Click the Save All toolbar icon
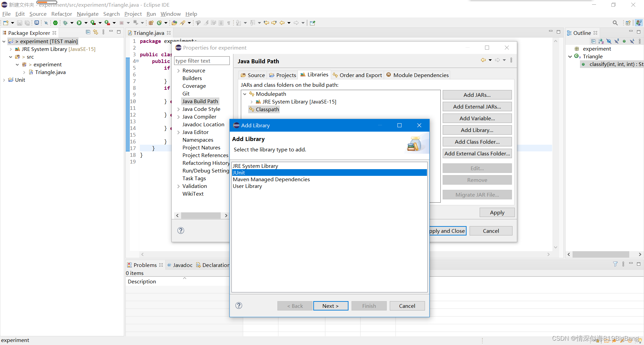Screen dimensions: 644x345 pyautogui.click(x=28, y=23)
